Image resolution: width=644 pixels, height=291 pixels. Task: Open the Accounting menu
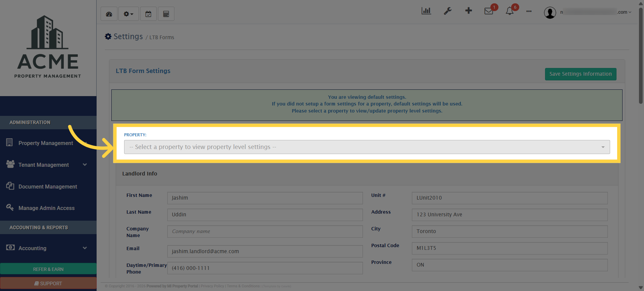[x=32, y=248]
